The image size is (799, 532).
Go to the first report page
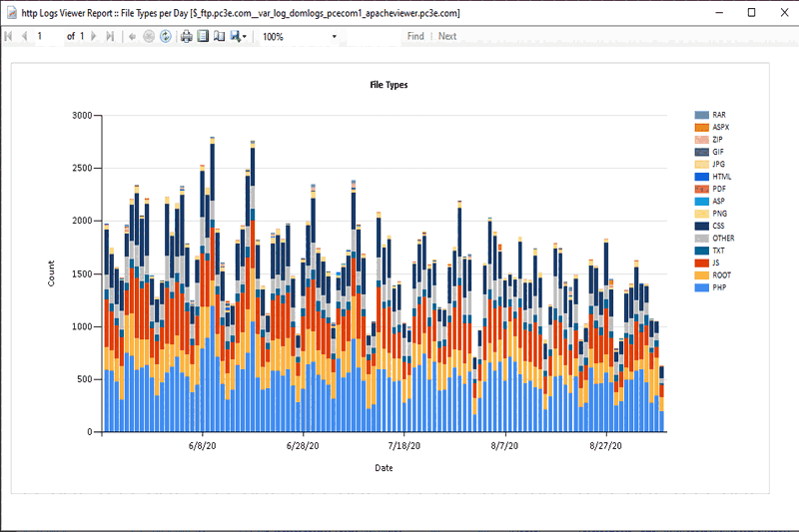point(9,37)
